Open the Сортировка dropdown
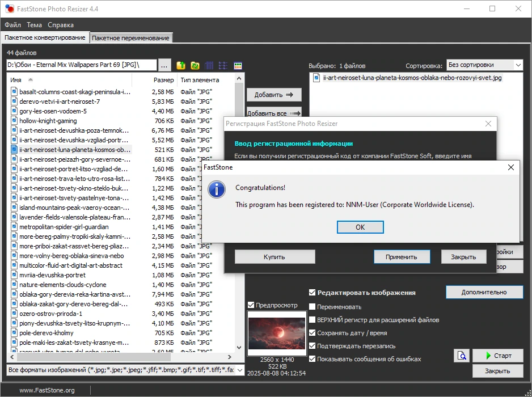The height and width of the screenshot is (397, 532). point(484,65)
